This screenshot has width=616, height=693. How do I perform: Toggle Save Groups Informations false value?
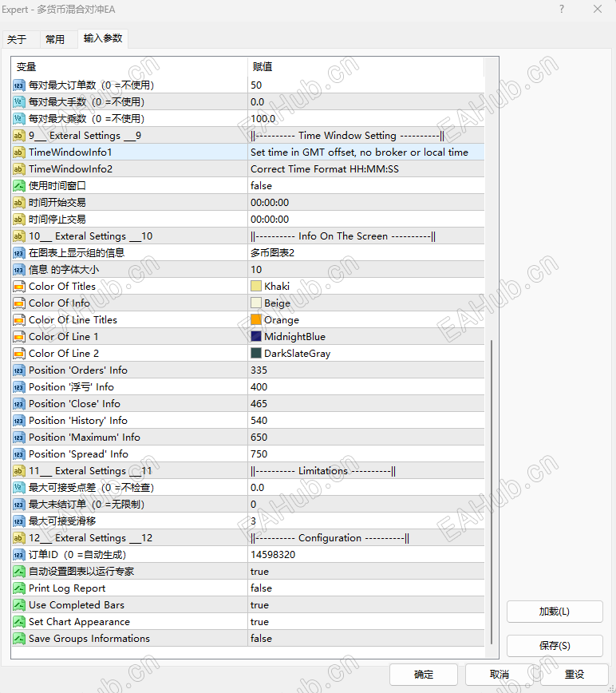click(366, 639)
